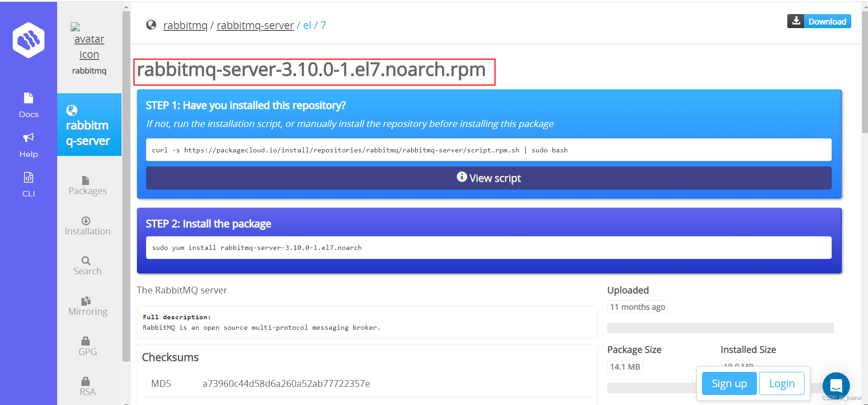Click the rabbitmq-server-3.10.0-1.el7.noarch.rpm heading
The image size is (868, 405).
pos(311,70)
